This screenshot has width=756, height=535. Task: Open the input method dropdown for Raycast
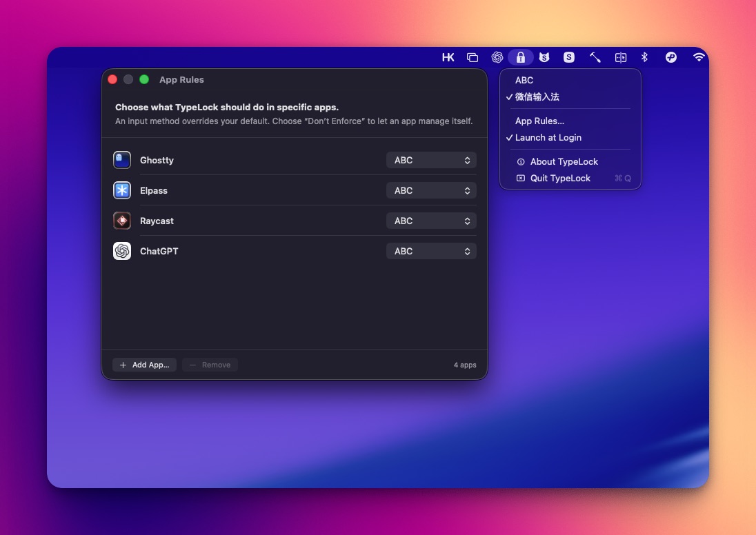[431, 221]
